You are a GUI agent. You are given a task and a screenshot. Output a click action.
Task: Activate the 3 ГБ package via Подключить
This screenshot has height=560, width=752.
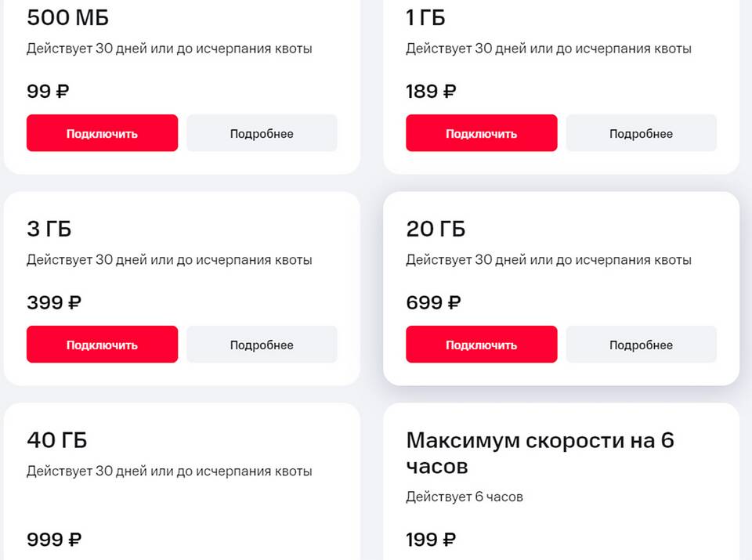[102, 345]
